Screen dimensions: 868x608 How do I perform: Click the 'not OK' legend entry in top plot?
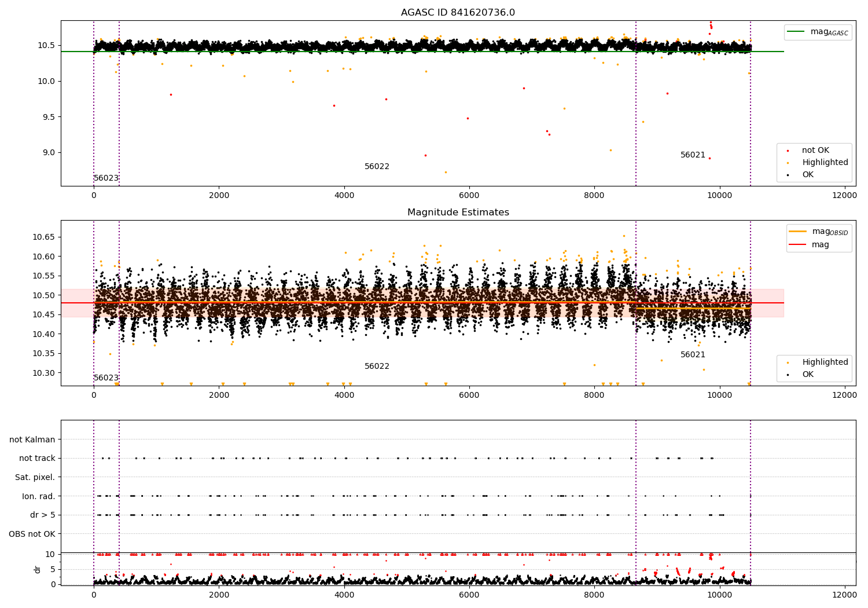[815, 151]
